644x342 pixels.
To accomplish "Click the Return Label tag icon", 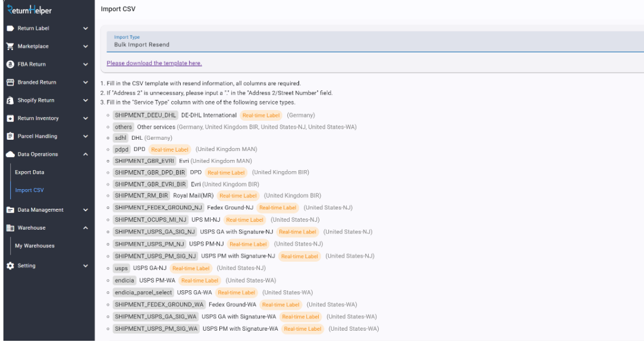I will point(10,29).
